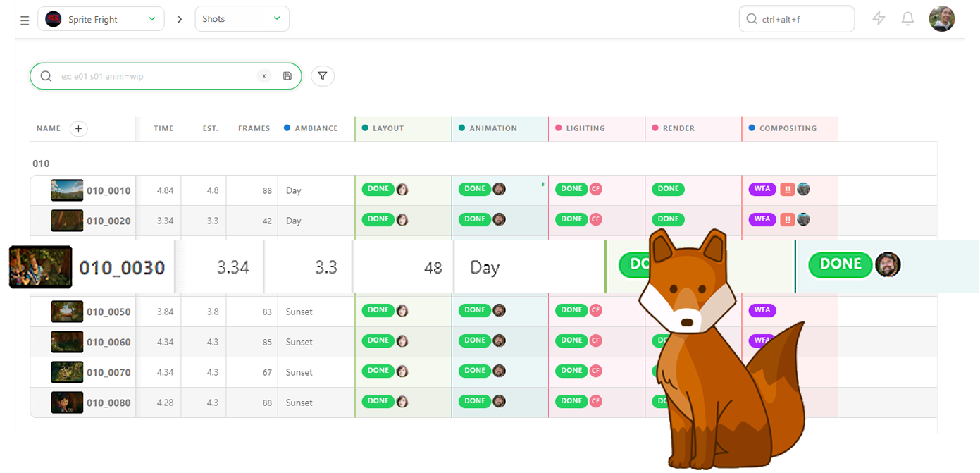Image resolution: width=980 pixels, height=473 pixels.
Task: Focus the shot search input field
Action: 155,76
